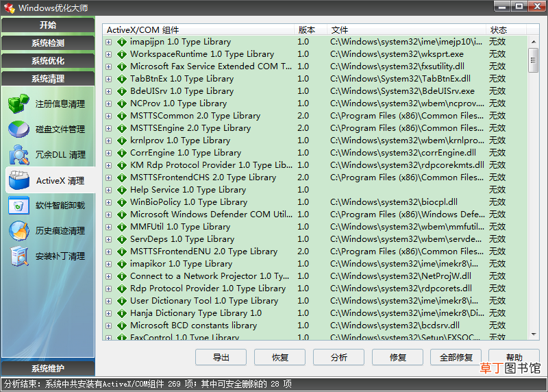Click green icon of WinBioPolicy 1.0 Type Library
The height and width of the screenshot is (392, 548).
(122, 202)
